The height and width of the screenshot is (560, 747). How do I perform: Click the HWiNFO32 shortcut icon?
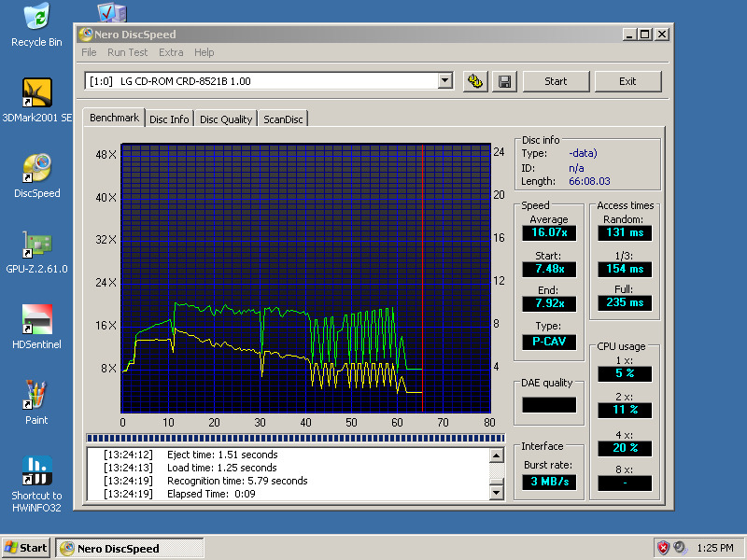point(36,470)
